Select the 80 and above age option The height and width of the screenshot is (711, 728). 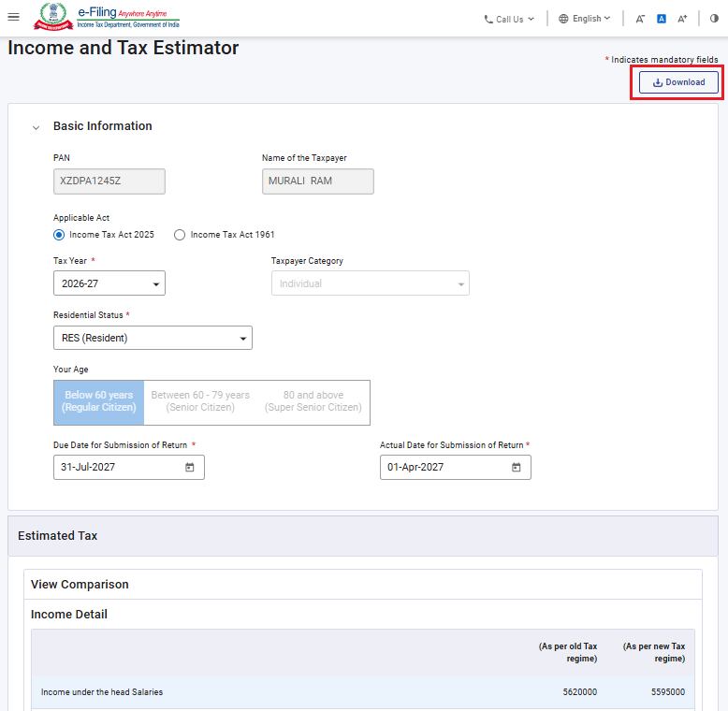313,402
